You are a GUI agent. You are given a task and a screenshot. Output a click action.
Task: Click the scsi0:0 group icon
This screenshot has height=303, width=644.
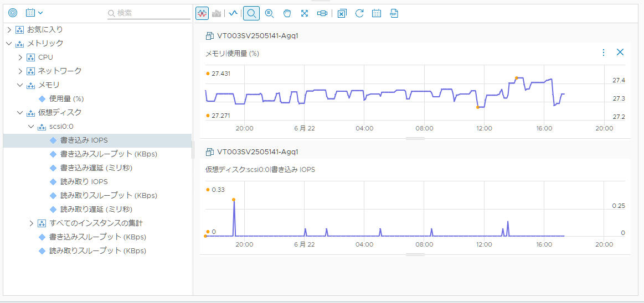pos(42,126)
